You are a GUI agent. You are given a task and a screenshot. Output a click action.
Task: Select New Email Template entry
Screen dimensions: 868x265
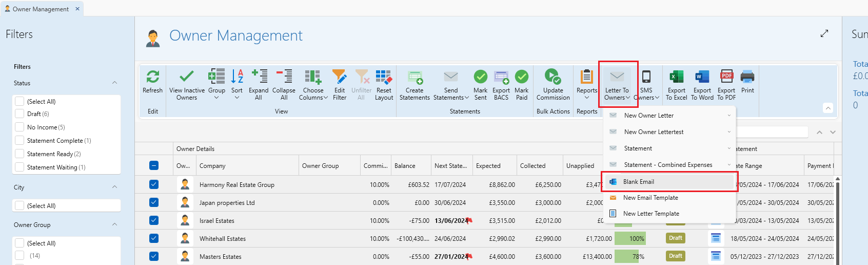[x=669, y=198]
